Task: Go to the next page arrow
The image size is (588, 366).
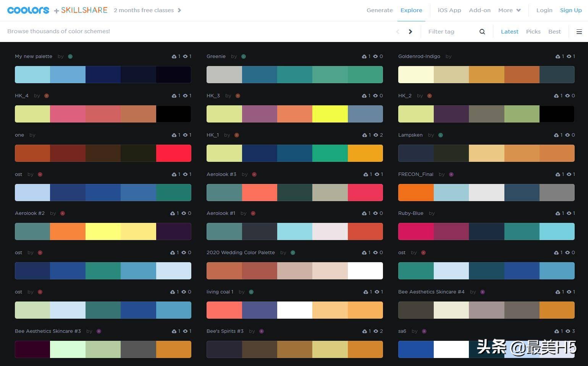Action: (x=410, y=32)
